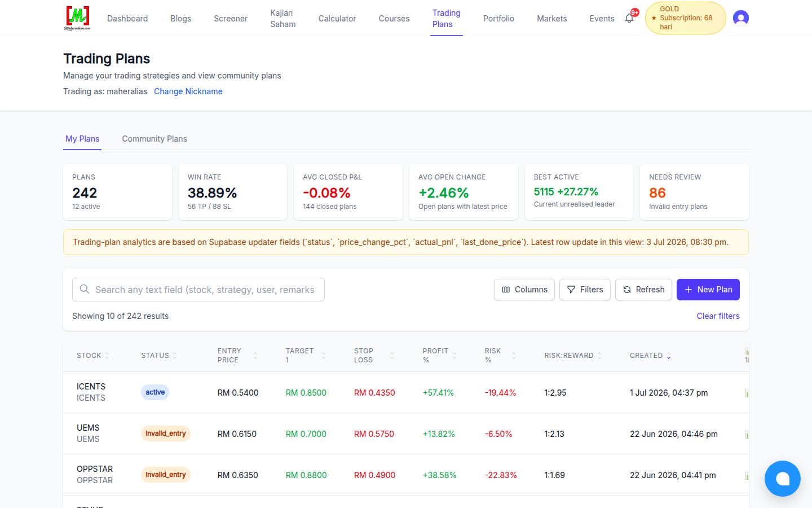The height and width of the screenshot is (508, 812).
Task: Click Change Nickname link
Action: (188, 91)
